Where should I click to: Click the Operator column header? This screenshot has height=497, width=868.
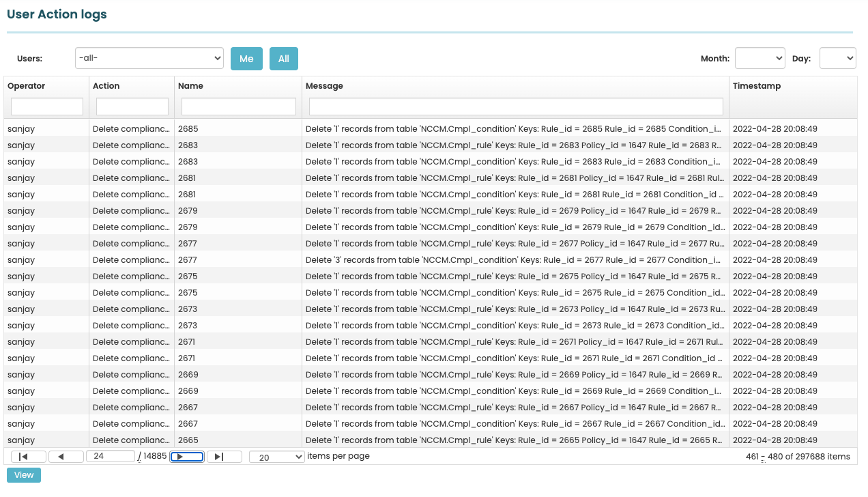26,86
